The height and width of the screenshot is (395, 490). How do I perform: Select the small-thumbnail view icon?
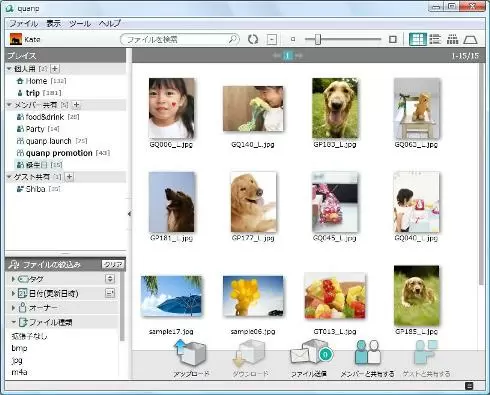click(x=452, y=39)
